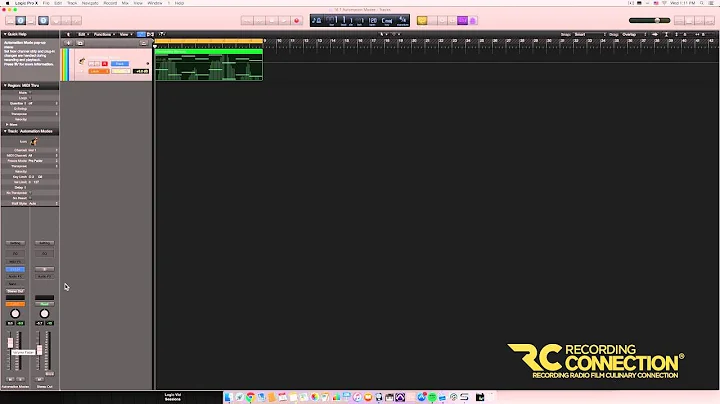Collapse the Quick Help section
Image resolution: width=720 pixels, height=404 pixels.
(5, 34)
